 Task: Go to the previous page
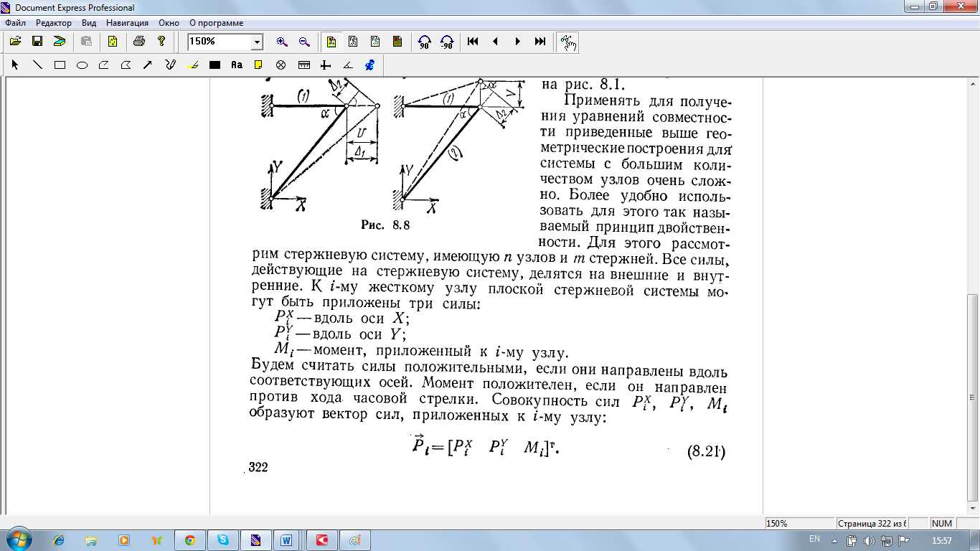496,42
